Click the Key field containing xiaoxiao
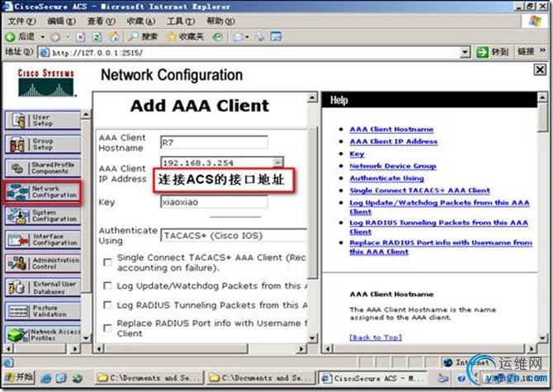 click(214, 202)
